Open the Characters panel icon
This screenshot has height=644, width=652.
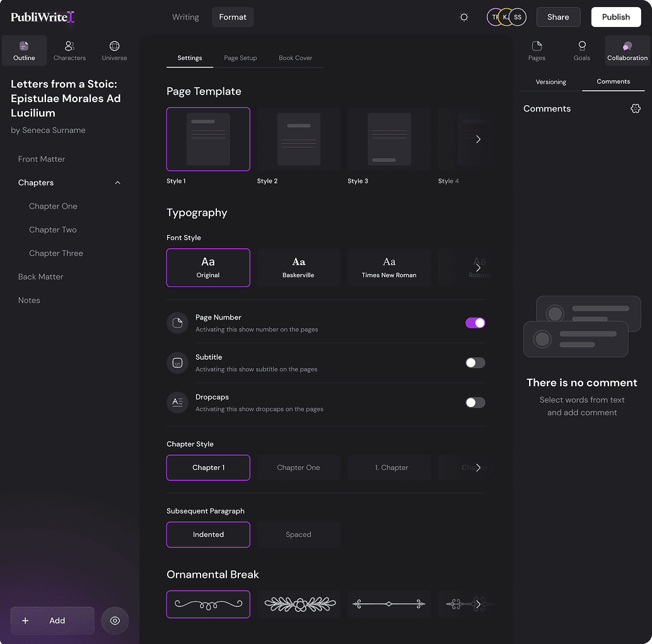pyautogui.click(x=69, y=46)
